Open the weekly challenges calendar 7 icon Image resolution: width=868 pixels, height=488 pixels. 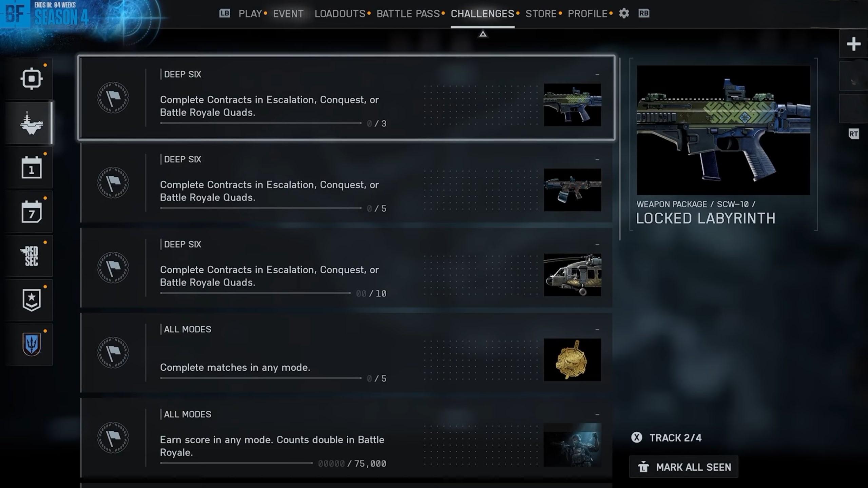coord(32,212)
